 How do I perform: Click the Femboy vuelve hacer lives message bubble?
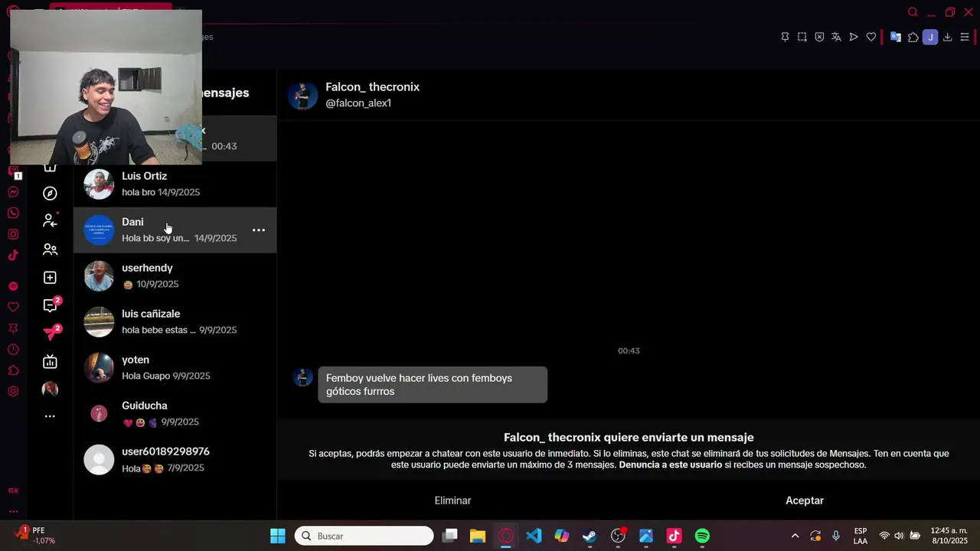[433, 385]
